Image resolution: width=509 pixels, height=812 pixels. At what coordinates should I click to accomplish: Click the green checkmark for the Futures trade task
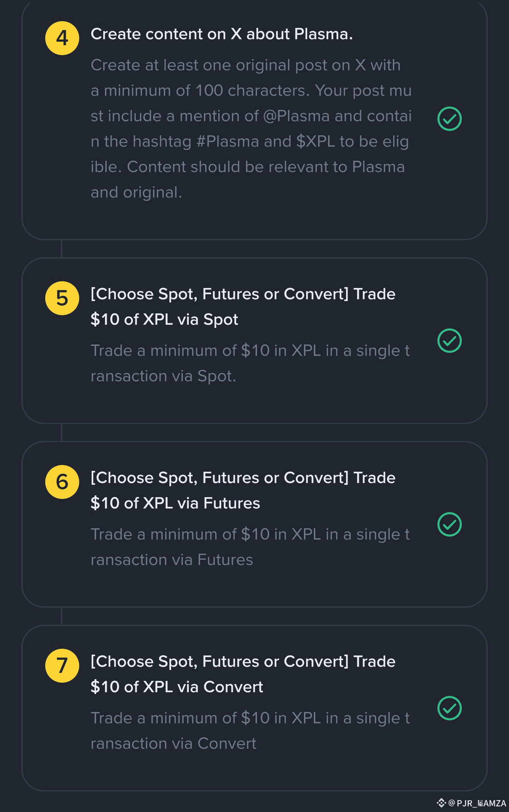tap(449, 524)
